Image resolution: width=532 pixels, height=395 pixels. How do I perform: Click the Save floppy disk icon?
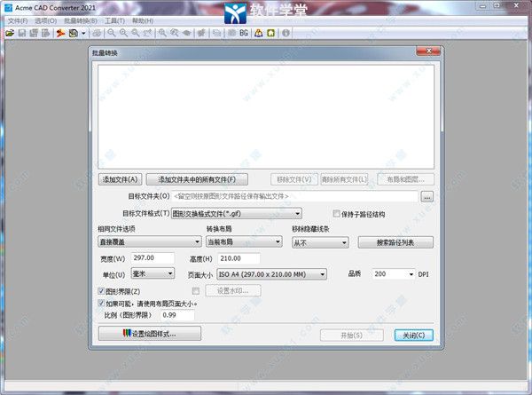(x=22, y=33)
